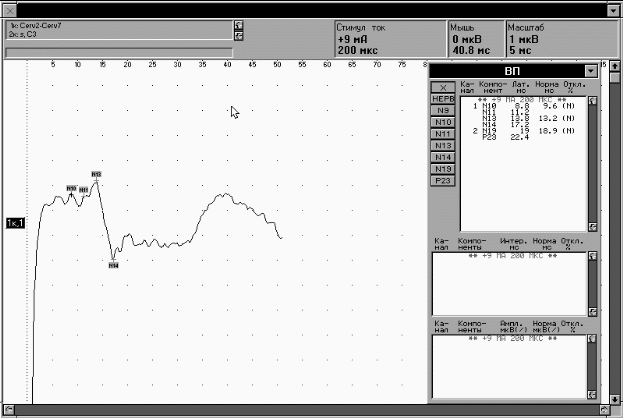Screen dimensions: 623x418
Task: Click the window close X at top-left
Action: click(10, 11)
